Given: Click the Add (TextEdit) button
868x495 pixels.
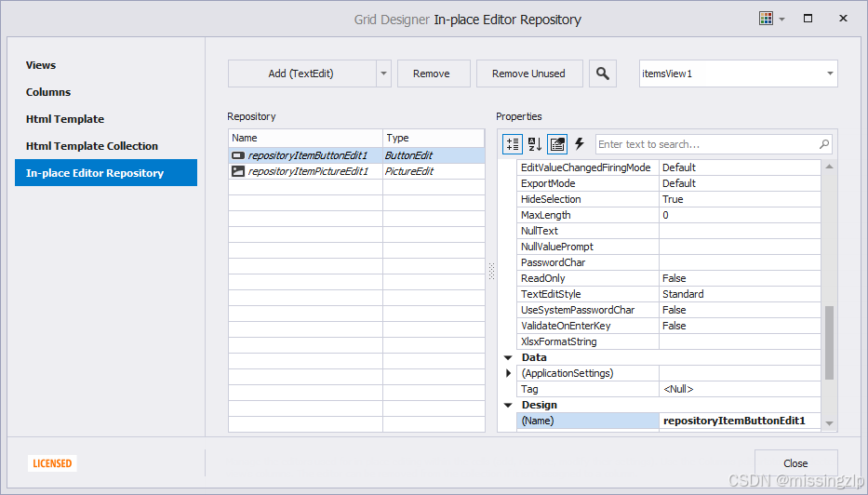Looking at the screenshot, I should (x=302, y=74).
